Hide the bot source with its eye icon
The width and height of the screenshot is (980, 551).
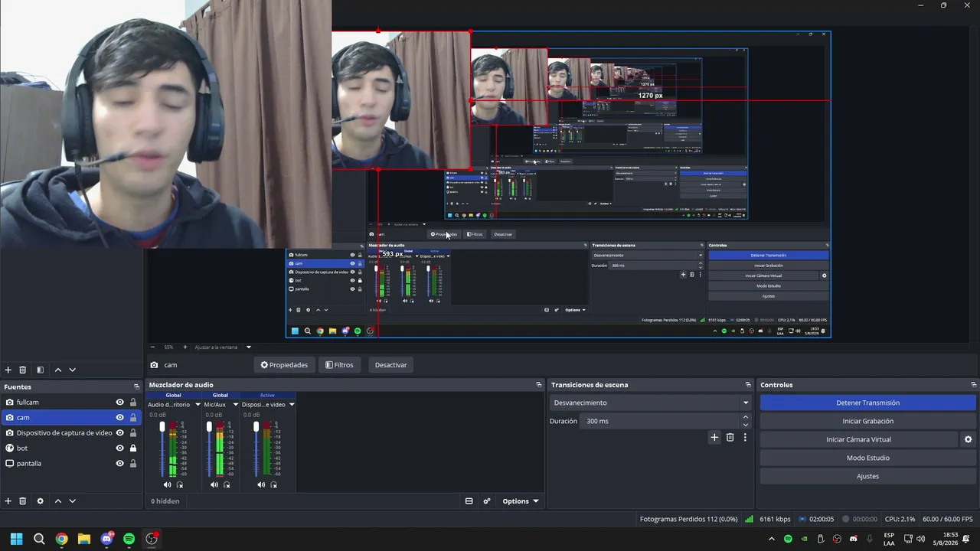[119, 448]
